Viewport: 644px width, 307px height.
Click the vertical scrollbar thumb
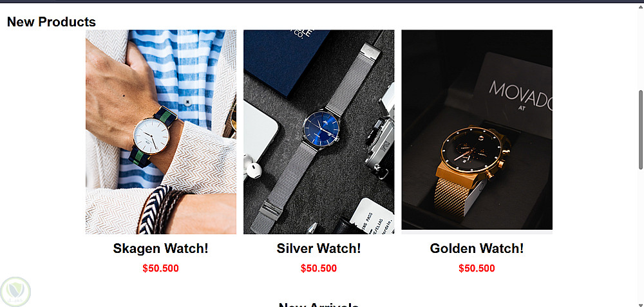click(640, 129)
